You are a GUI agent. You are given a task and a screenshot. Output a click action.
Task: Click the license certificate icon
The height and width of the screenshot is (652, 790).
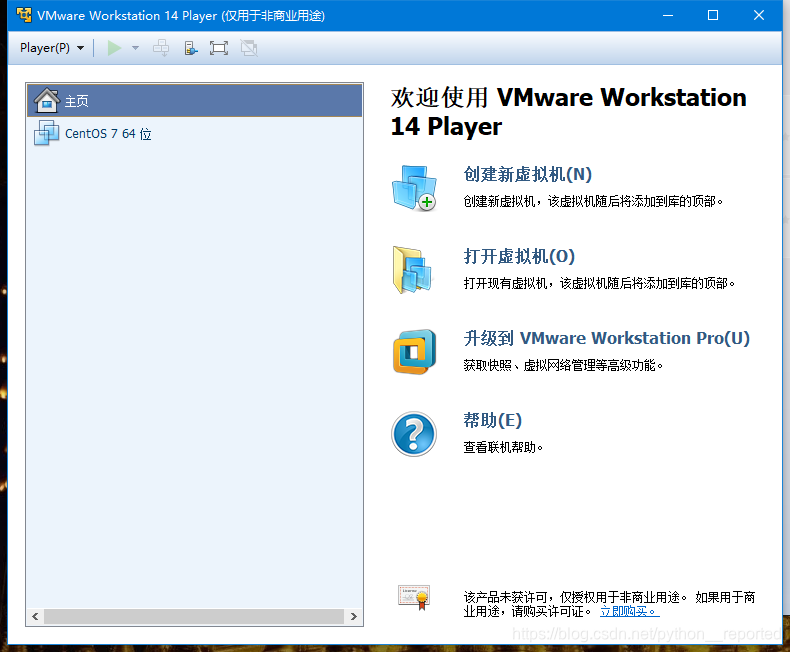click(414, 597)
